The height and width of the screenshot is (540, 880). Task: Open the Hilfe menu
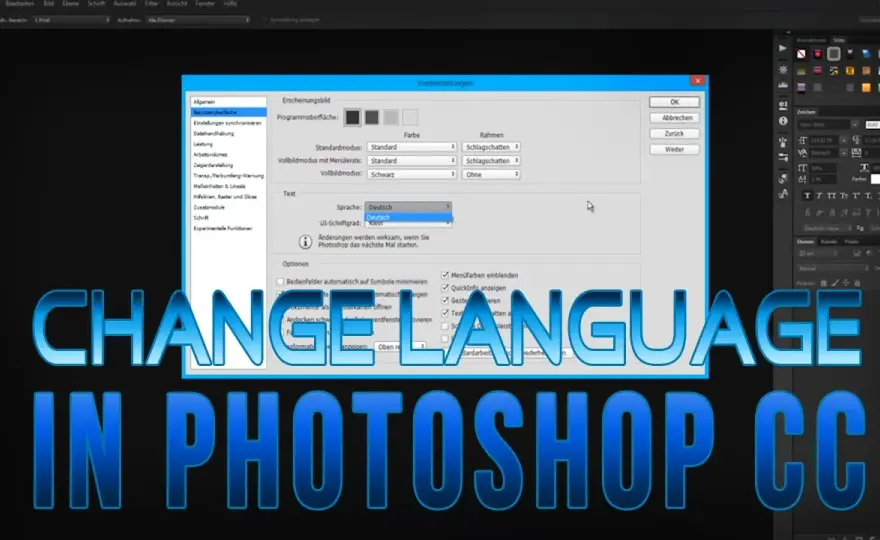point(230,3)
